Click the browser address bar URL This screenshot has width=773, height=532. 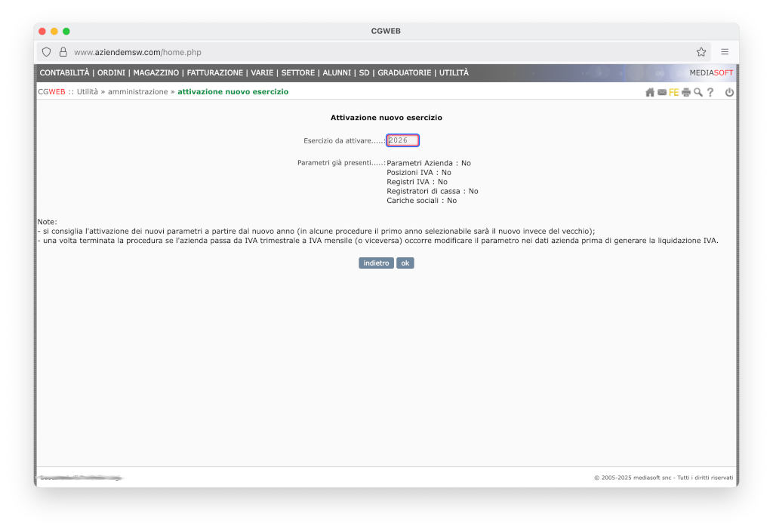[137, 52]
